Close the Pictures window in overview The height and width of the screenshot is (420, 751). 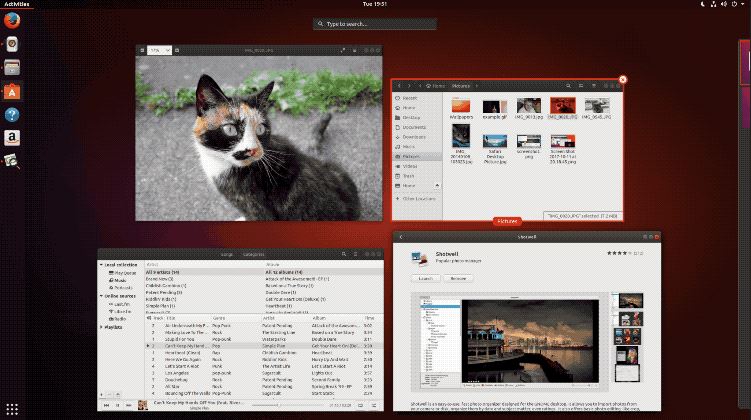[x=623, y=79]
